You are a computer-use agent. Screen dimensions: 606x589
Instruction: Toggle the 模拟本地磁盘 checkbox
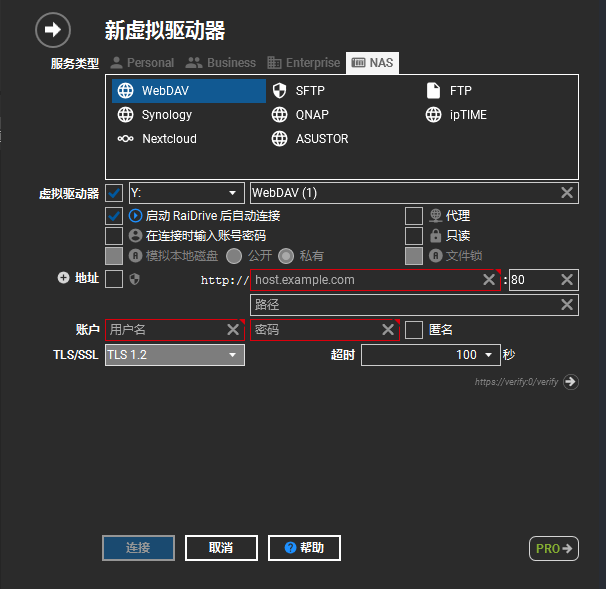coord(114,256)
